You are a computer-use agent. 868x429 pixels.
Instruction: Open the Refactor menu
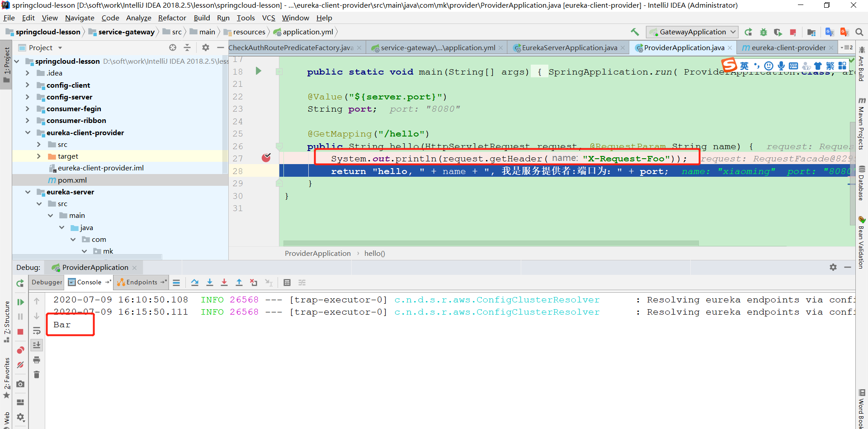point(172,18)
